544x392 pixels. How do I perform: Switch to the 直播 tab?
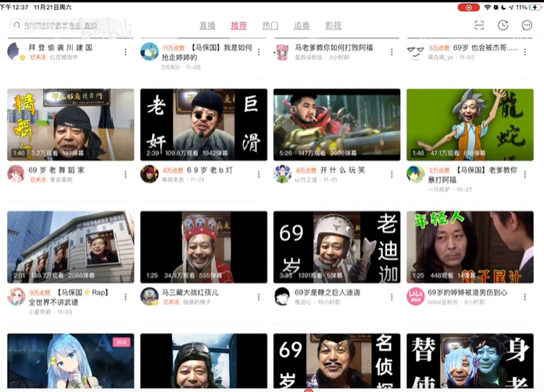pos(207,26)
